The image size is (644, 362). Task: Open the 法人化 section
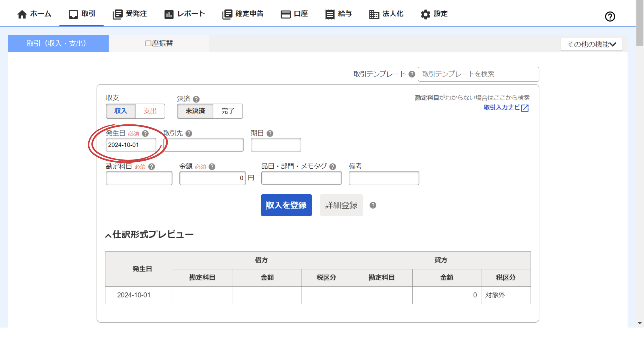click(386, 14)
